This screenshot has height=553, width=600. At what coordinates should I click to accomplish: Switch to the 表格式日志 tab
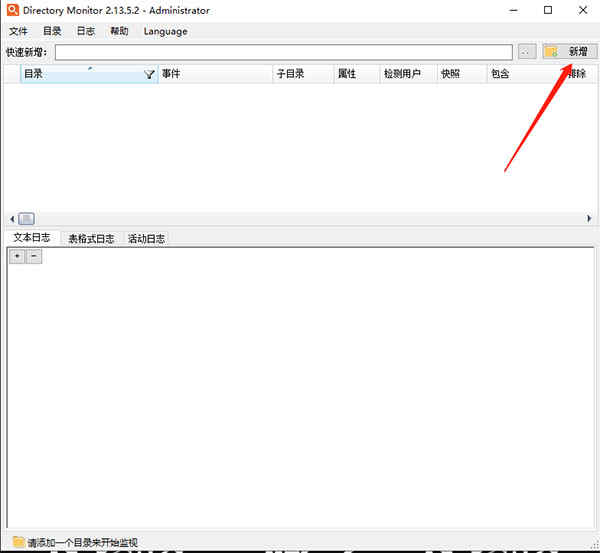pos(91,239)
